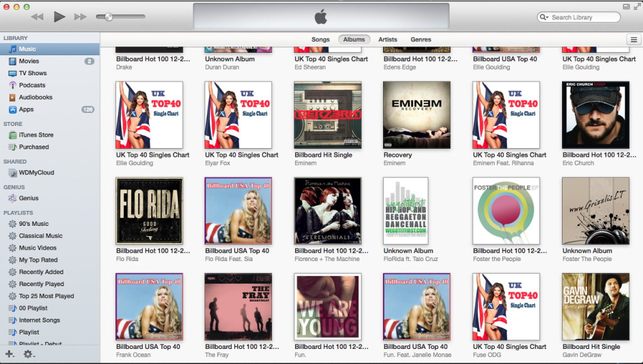Click the Ed Sheeran artist name
Viewport: 643px width, 364px height.
tap(310, 67)
